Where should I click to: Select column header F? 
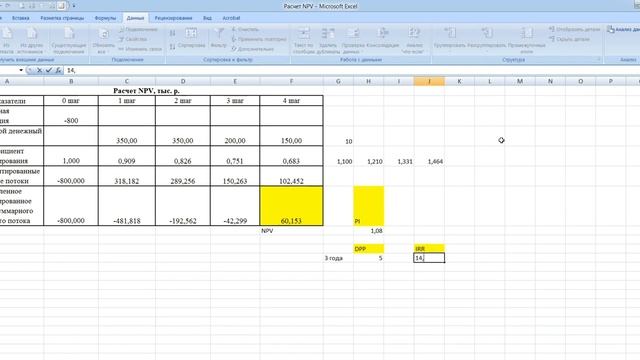click(x=291, y=81)
